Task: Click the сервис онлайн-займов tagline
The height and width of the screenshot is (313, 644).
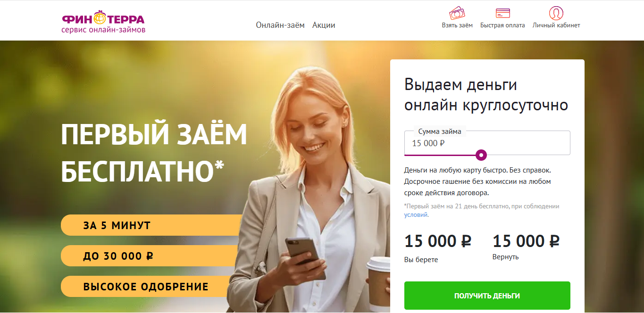Action: (103, 30)
